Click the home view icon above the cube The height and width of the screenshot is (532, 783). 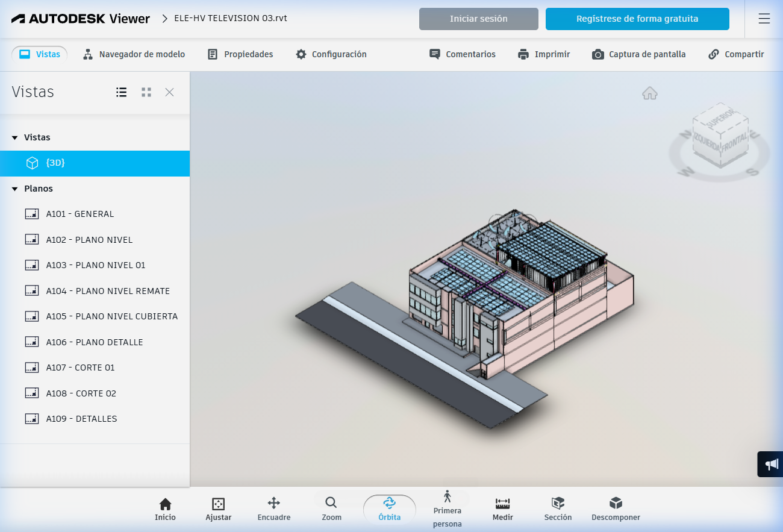click(650, 93)
